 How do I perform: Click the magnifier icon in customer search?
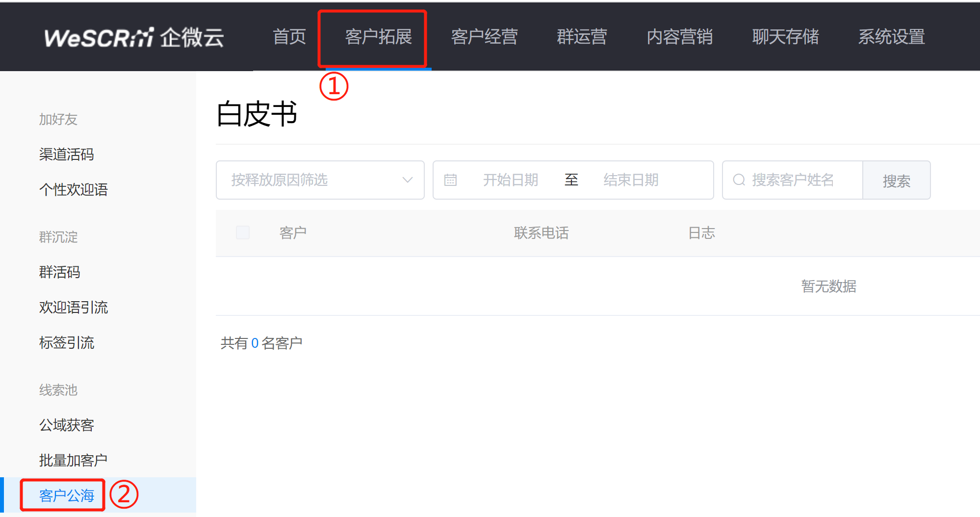tap(739, 180)
